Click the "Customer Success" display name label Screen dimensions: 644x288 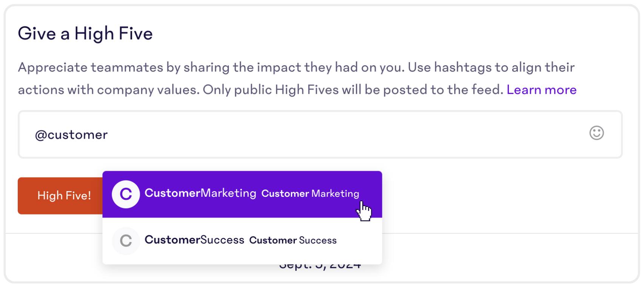tap(293, 240)
